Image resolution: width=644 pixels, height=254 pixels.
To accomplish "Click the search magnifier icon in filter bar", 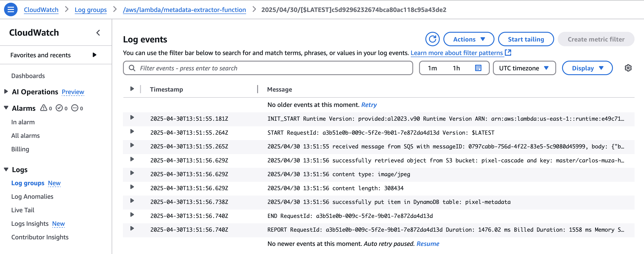I will [x=132, y=68].
